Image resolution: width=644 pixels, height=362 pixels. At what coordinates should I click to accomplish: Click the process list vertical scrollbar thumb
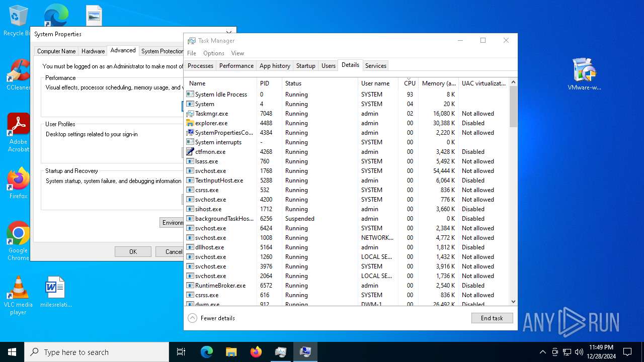click(x=513, y=106)
